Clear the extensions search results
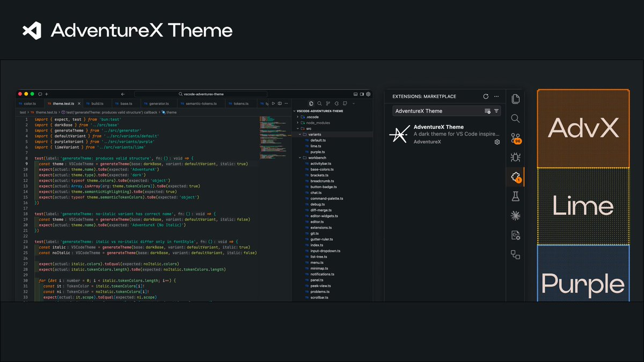Screen dimensions: 644x362 [487, 111]
